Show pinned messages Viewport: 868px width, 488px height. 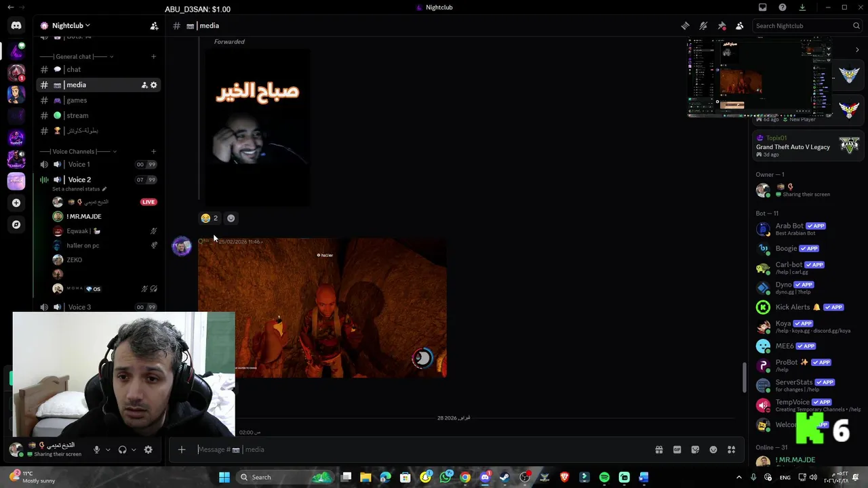point(722,26)
